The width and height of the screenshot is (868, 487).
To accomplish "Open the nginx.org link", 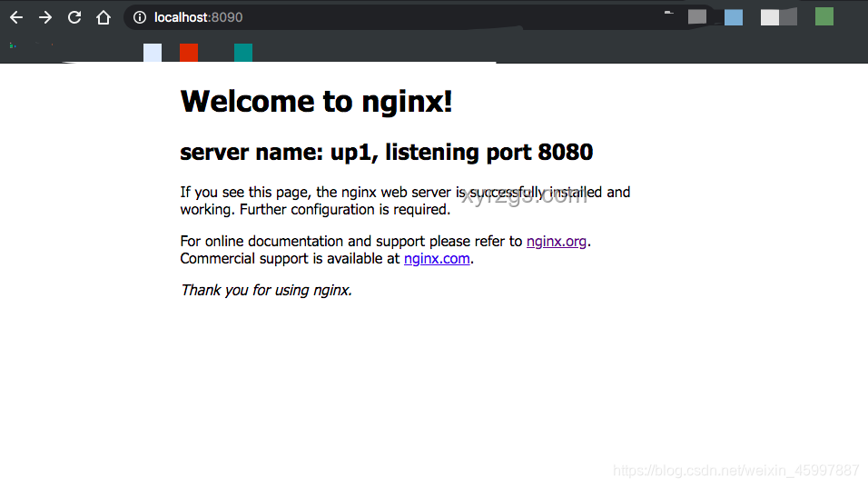I will point(557,242).
